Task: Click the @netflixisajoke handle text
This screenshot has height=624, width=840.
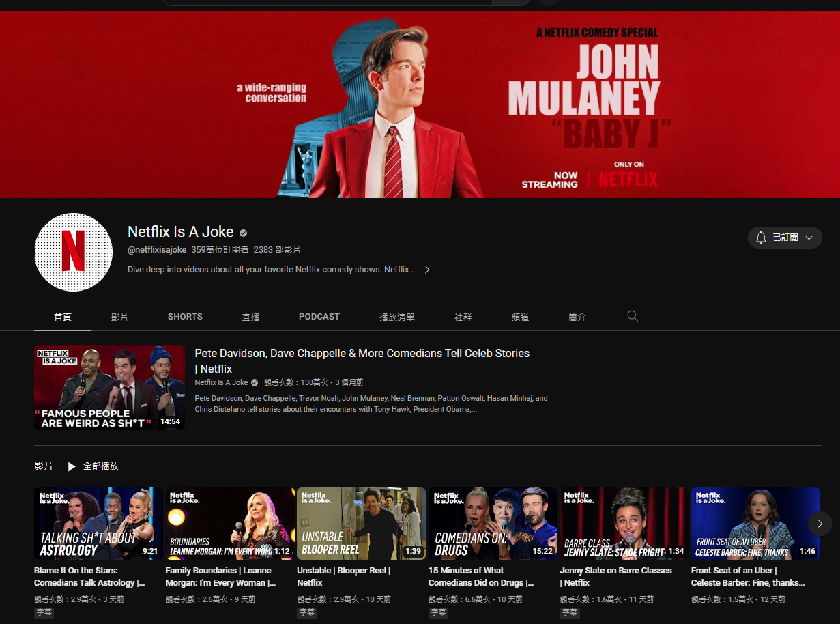Action: pyautogui.click(x=157, y=251)
